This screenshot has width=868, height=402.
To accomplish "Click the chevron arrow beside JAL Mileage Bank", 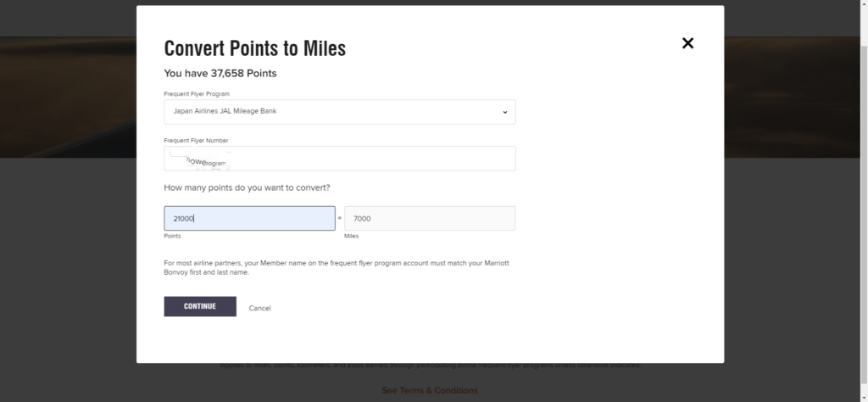I will point(504,112).
